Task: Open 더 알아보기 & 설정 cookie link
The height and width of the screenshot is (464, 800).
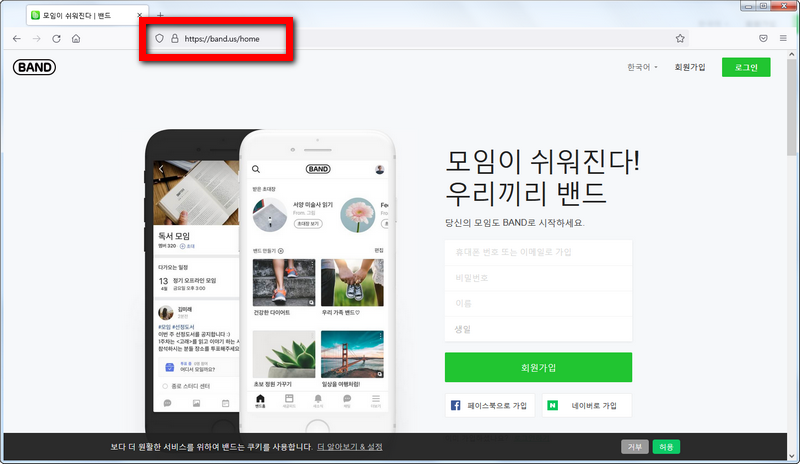Action: (x=349, y=447)
